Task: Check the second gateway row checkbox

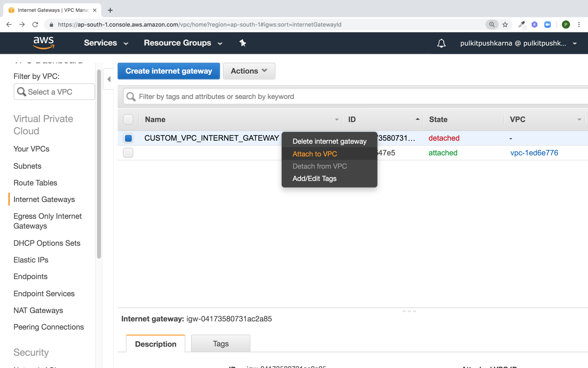Action: tap(128, 153)
